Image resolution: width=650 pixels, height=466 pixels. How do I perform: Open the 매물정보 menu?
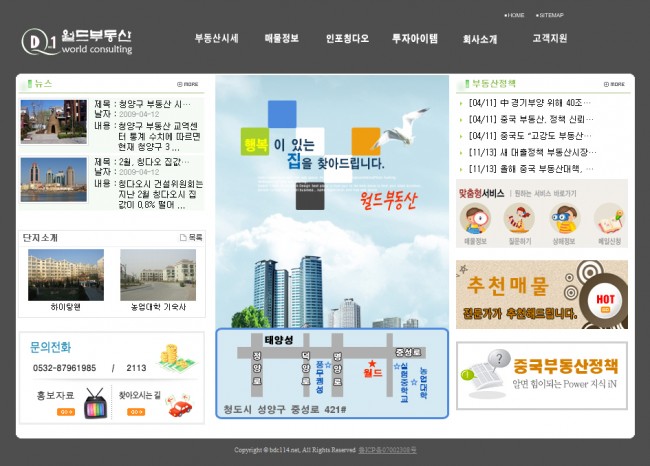click(282, 39)
